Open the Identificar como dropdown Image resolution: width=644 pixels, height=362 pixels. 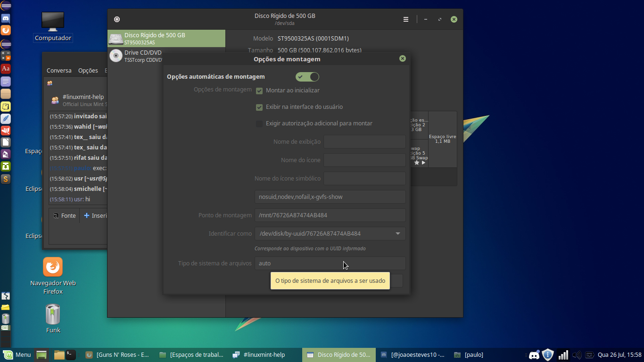(x=330, y=234)
